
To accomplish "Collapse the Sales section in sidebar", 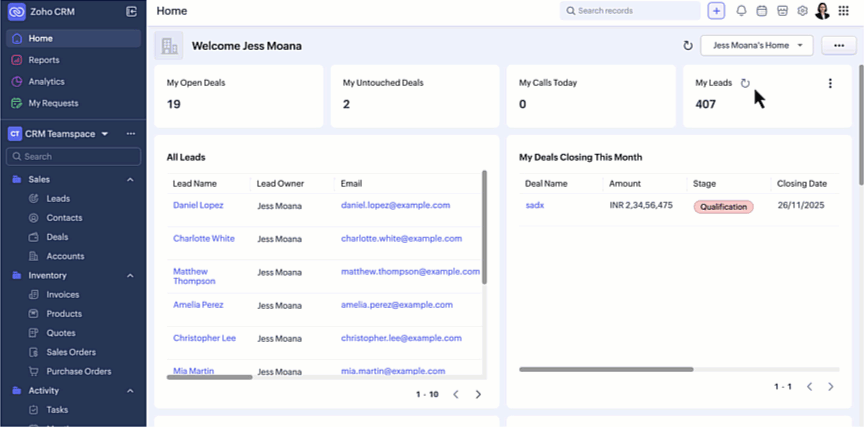I will point(130,179).
